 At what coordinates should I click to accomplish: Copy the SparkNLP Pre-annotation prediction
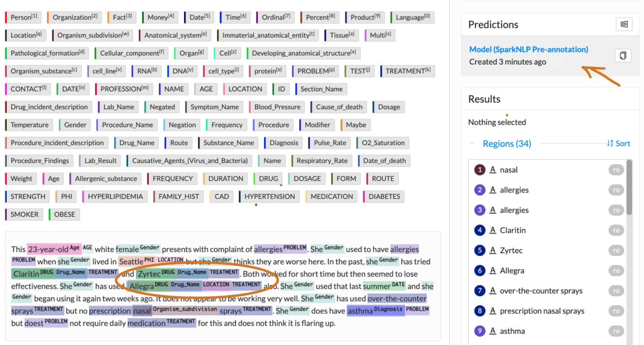tap(623, 55)
